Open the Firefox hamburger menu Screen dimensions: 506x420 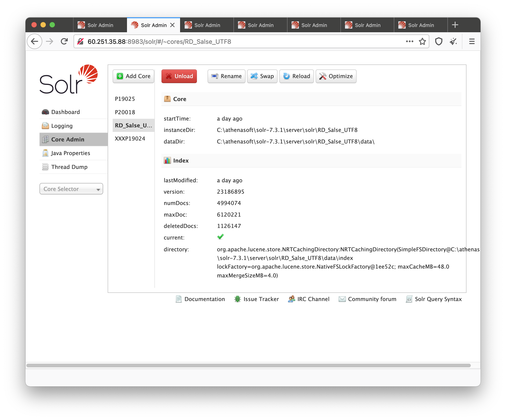[x=472, y=41]
